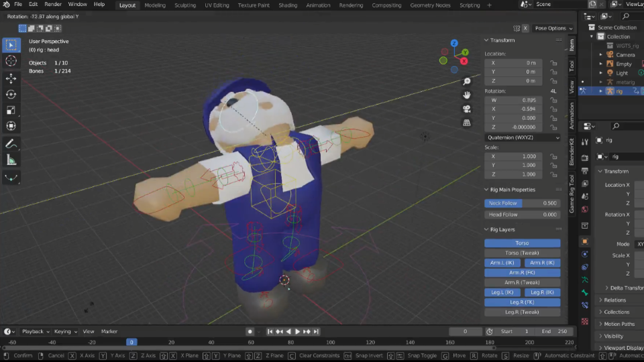This screenshot has height=362, width=644.
Task: Toggle lock for Scale Y
Action: tap(554, 166)
